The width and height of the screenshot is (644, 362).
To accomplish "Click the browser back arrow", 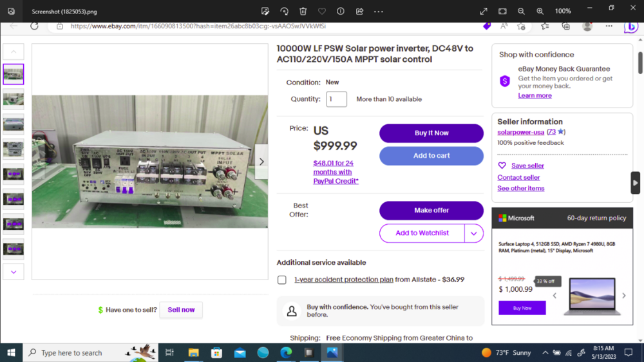I will 14,26.
